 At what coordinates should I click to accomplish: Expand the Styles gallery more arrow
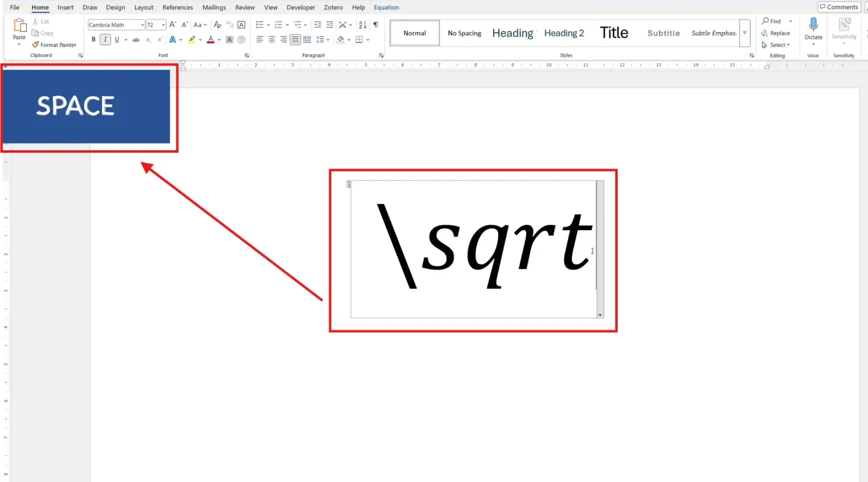745,33
